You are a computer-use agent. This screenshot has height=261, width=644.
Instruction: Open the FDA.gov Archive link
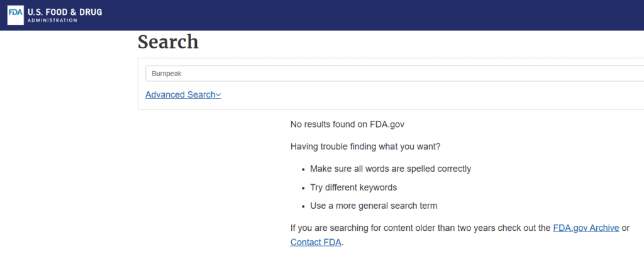pyautogui.click(x=586, y=228)
